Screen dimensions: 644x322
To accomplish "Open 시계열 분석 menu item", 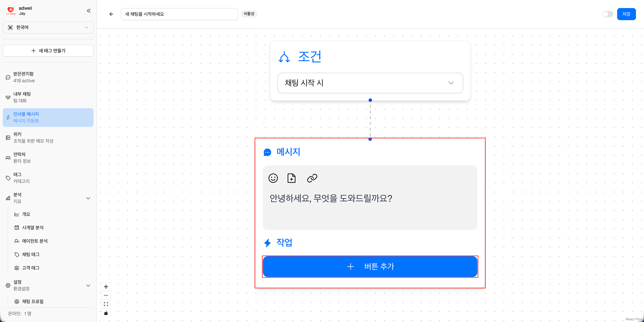I will point(33,228).
